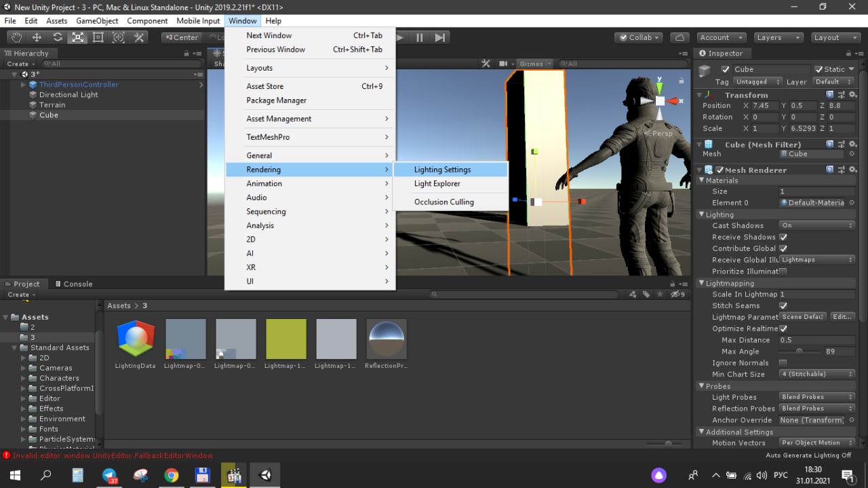The image size is (868, 488).
Task: Open the custom editor tools icon
Action: click(139, 37)
